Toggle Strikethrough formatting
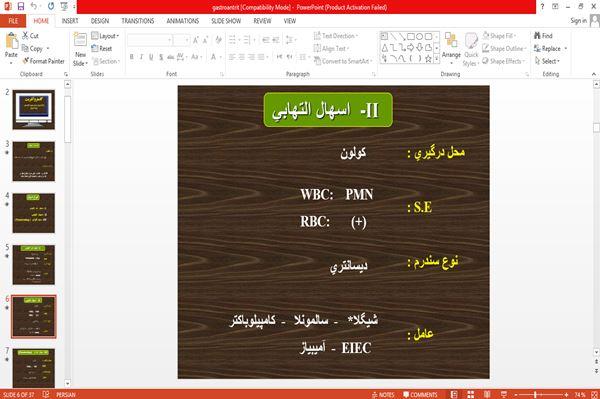 click(x=171, y=57)
